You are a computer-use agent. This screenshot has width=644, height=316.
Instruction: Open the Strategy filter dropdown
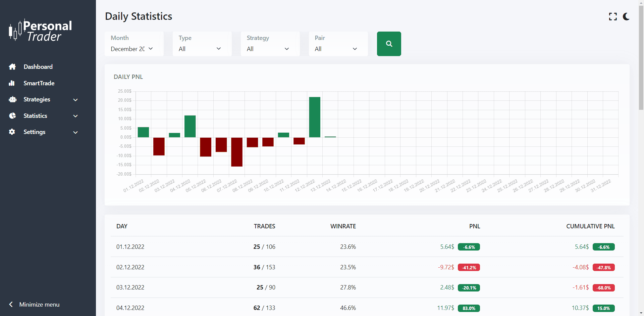pyautogui.click(x=268, y=49)
